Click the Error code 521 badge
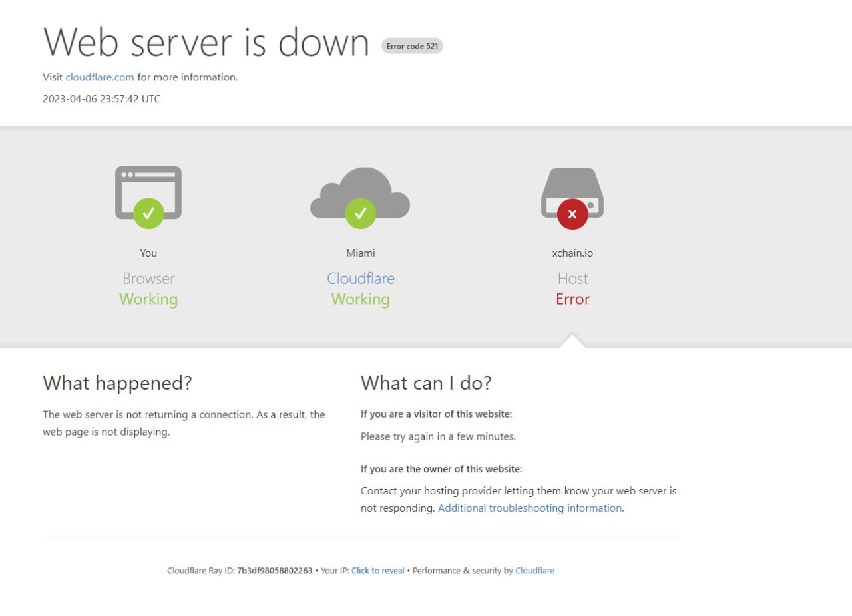 (412, 46)
